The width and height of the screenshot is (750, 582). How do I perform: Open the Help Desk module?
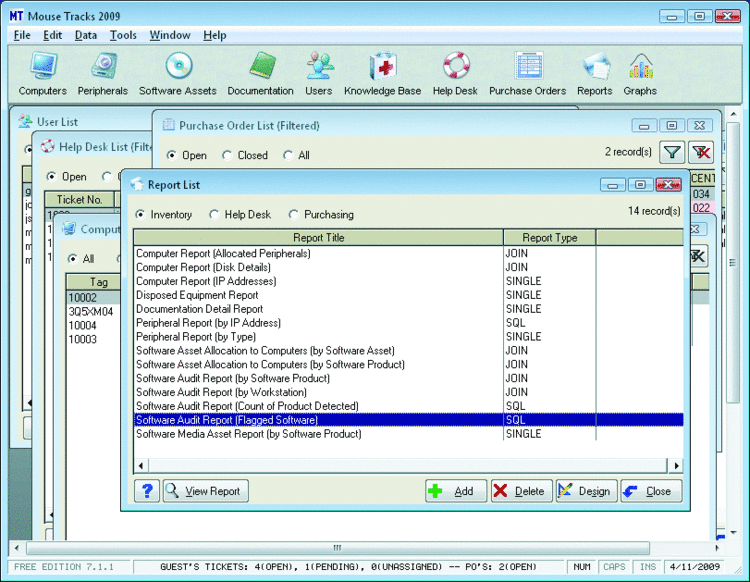click(455, 74)
